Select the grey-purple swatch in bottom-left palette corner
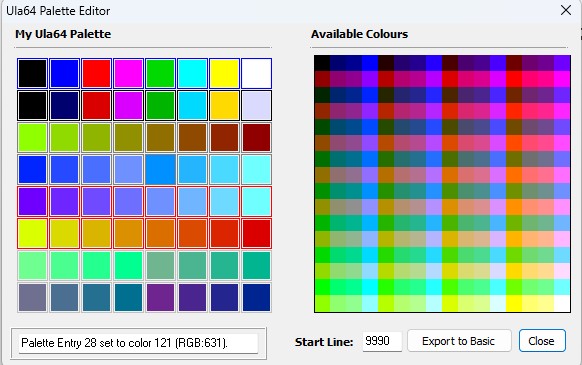Image resolution: width=582 pixels, height=365 pixels. tap(33, 297)
